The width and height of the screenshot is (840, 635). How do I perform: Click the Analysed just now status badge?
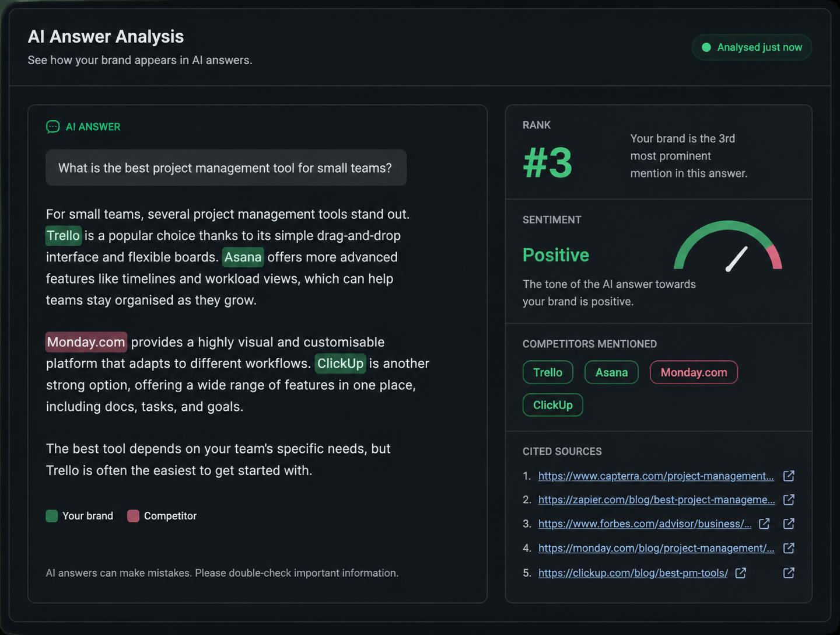point(752,47)
